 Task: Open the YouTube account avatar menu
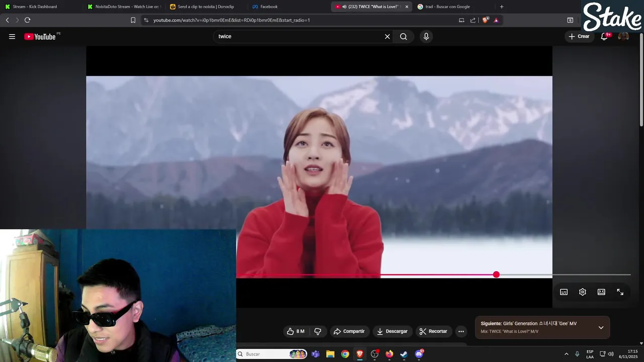(x=623, y=36)
